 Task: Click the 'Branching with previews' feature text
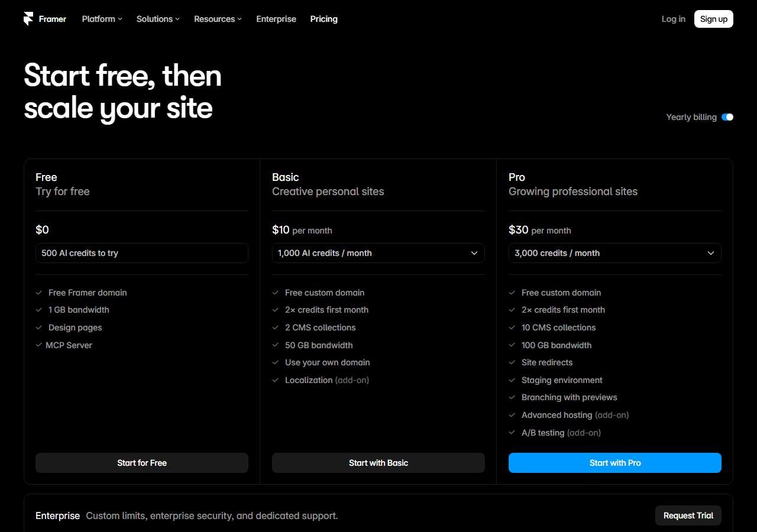click(x=570, y=397)
